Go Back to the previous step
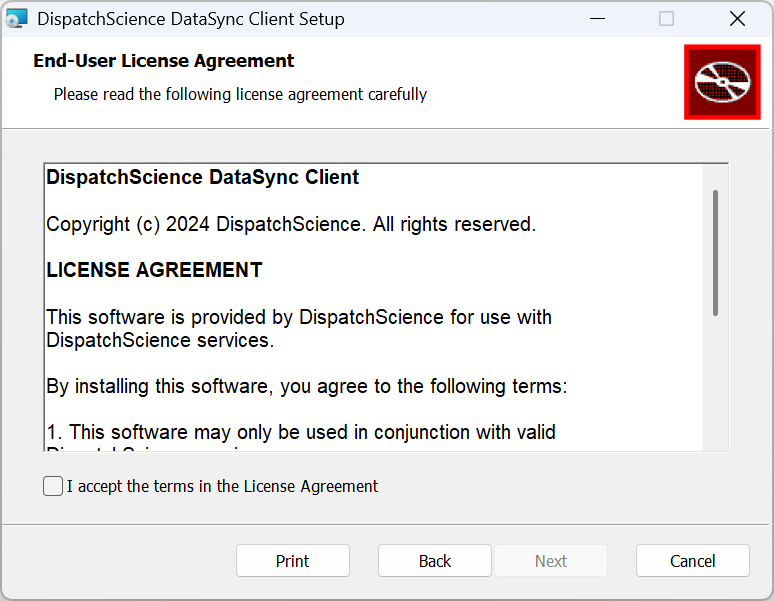This screenshot has height=601, width=774. 435,561
